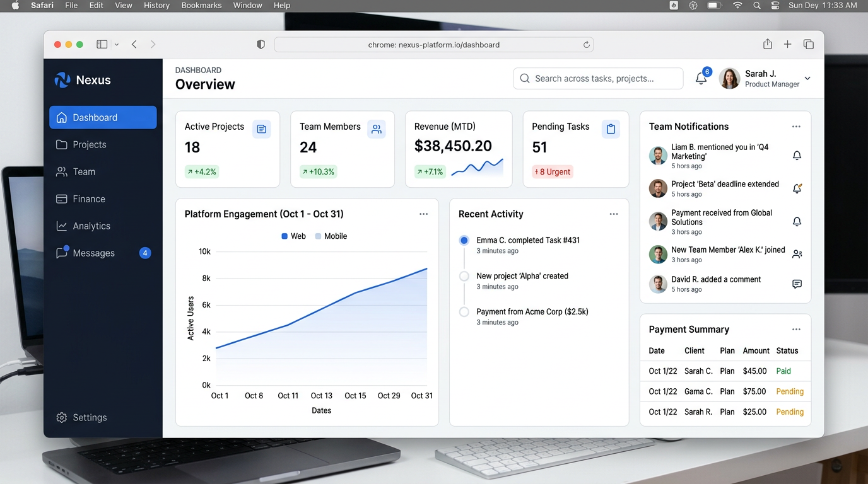This screenshot has height=484, width=868.
Task: Toggle the Mobile series in chart legend
Action: click(331, 236)
